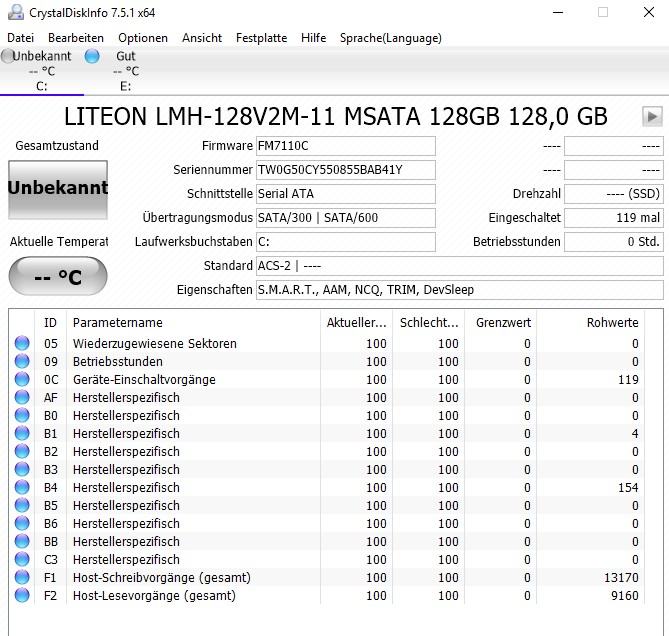
Task: Click the Aktueller... column header
Action: pyautogui.click(x=356, y=323)
